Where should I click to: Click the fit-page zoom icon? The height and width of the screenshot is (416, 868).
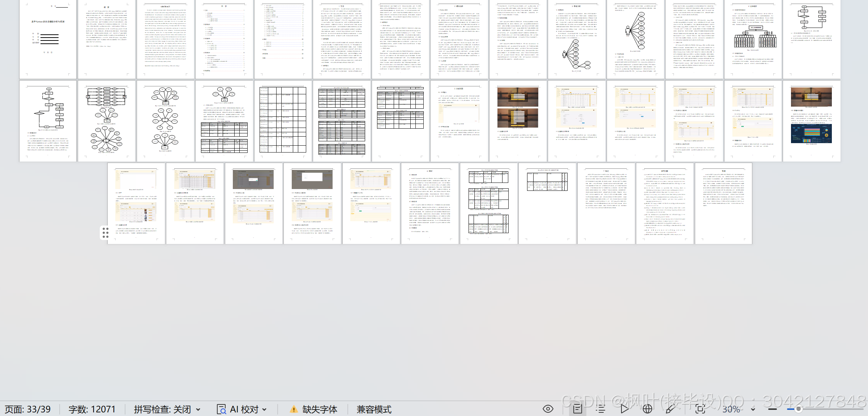pos(700,409)
